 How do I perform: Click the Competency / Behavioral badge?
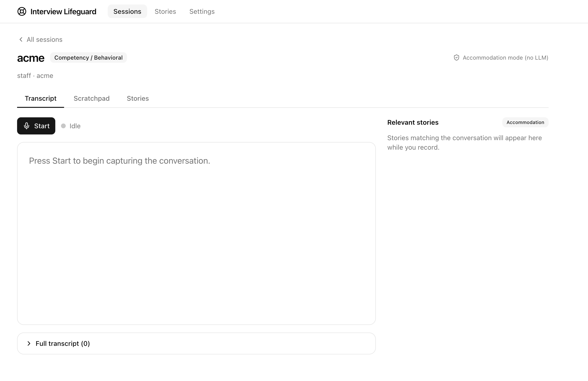tap(89, 58)
